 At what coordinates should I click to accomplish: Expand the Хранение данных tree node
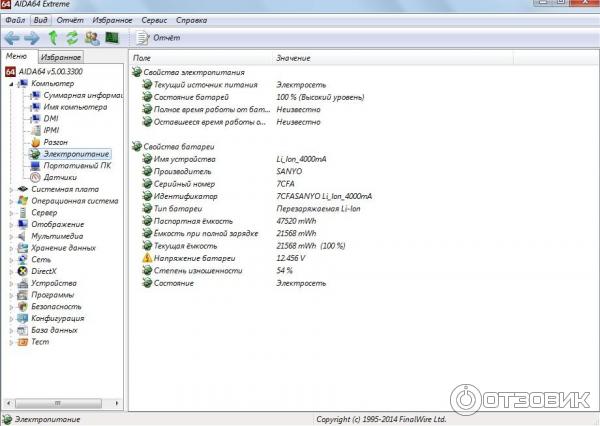pyautogui.click(x=11, y=247)
